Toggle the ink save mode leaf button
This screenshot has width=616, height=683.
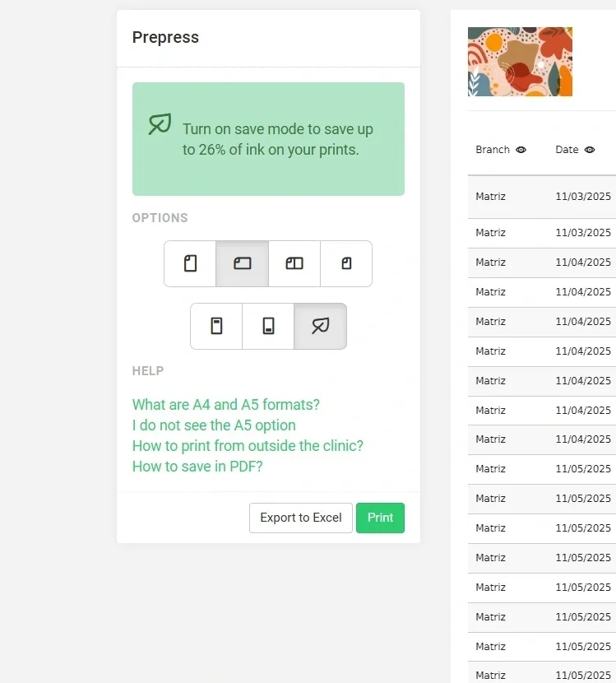(320, 327)
